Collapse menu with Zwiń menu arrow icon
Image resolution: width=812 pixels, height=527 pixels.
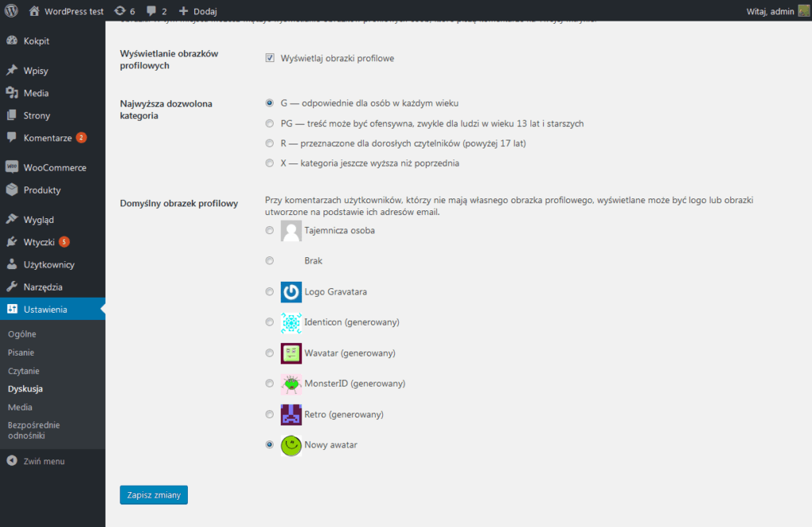12,460
